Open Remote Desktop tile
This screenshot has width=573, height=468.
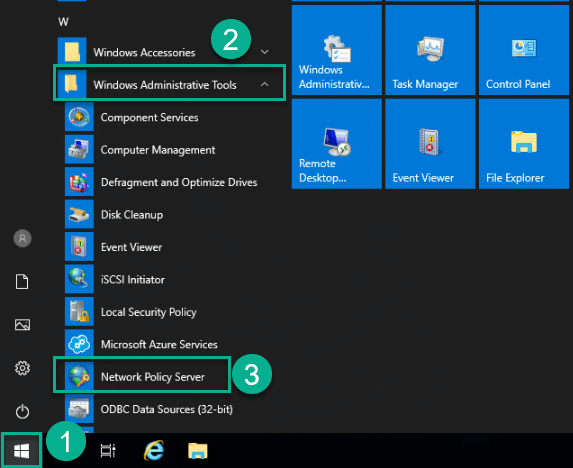pyautogui.click(x=337, y=144)
